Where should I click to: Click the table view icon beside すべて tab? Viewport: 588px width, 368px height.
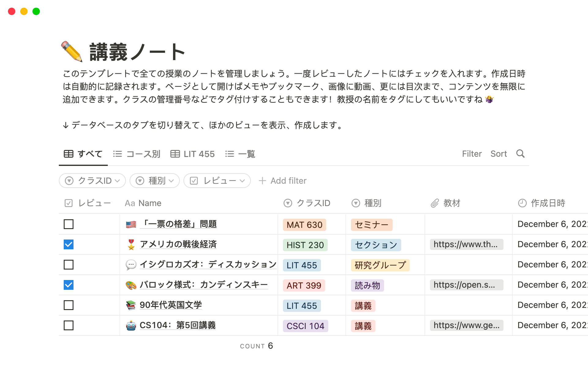[68, 154]
